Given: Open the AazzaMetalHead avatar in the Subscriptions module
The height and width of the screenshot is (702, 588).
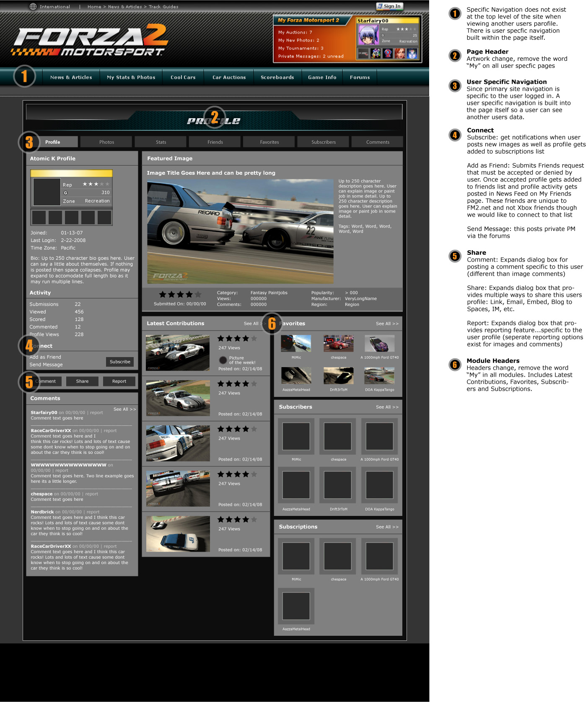Looking at the screenshot, I should click(296, 606).
